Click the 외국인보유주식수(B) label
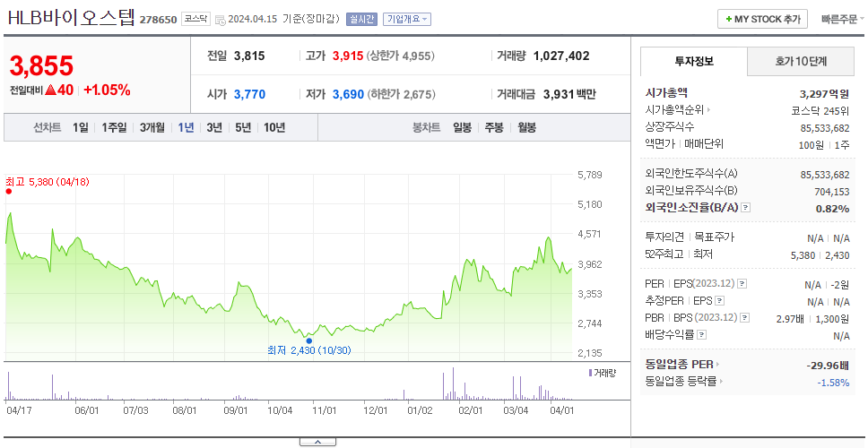This screenshot has height=448, width=868. tap(691, 191)
